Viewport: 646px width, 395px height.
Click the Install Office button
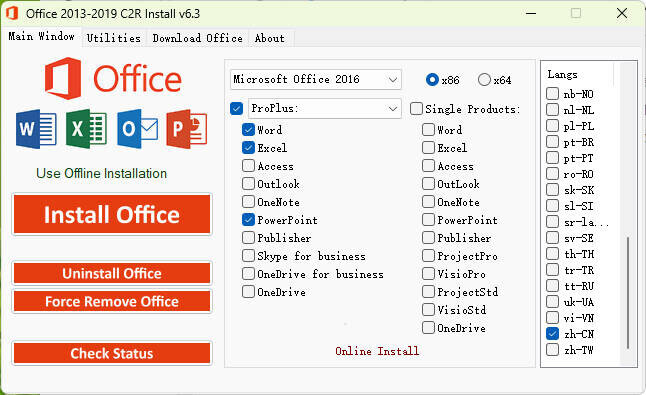(x=112, y=214)
